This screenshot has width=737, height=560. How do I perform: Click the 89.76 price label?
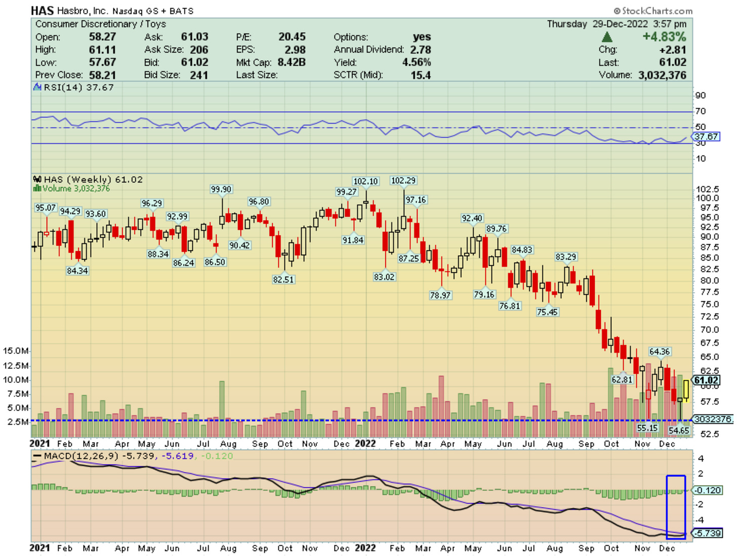[x=497, y=229]
